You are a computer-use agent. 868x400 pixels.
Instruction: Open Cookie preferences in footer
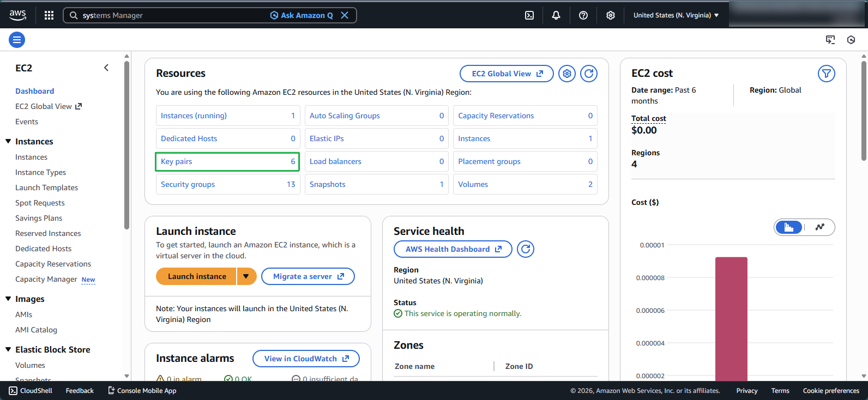tap(831, 391)
